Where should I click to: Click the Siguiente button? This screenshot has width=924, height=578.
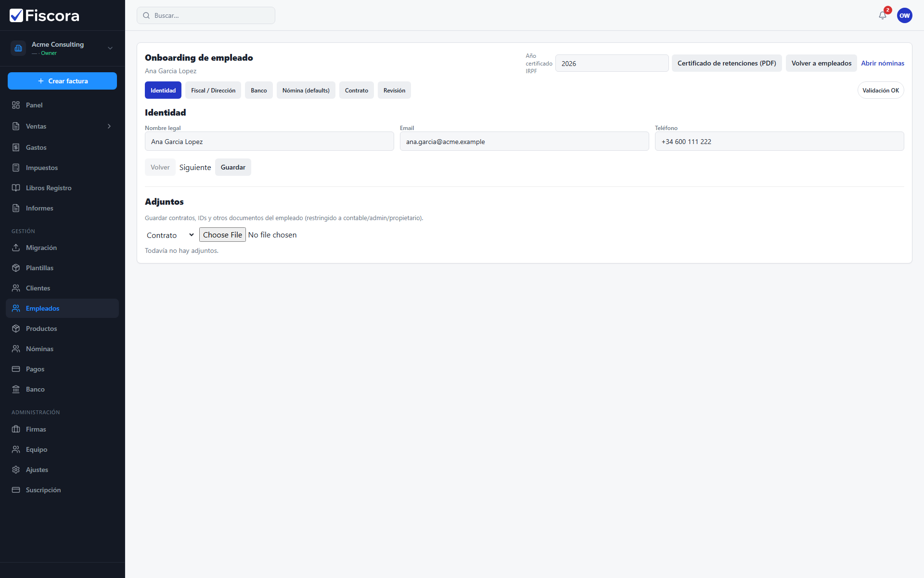[x=195, y=167]
